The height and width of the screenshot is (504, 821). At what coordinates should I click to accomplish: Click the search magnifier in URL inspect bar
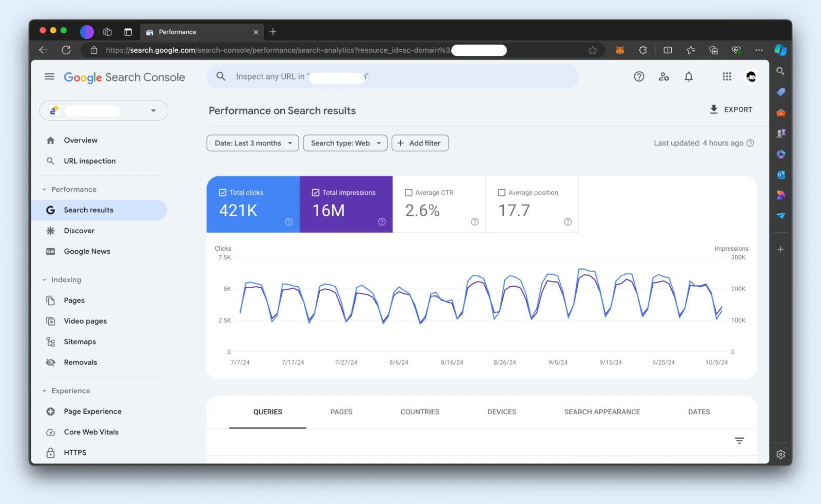221,76
